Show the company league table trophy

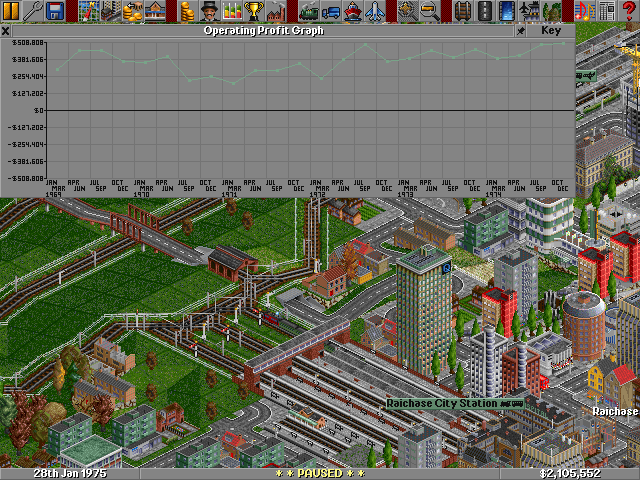pyautogui.click(x=253, y=11)
